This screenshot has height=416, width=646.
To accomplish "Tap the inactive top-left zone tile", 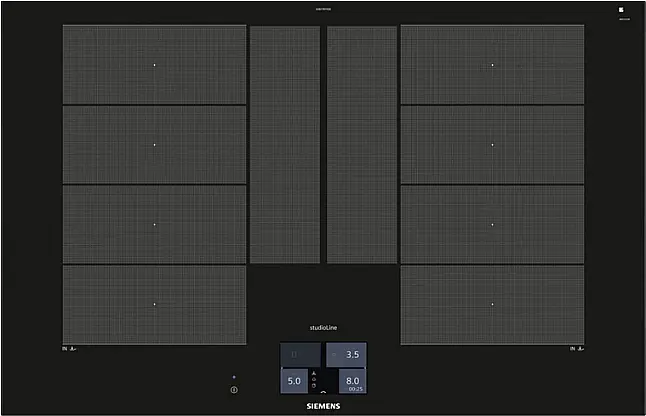I will [x=300, y=354].
